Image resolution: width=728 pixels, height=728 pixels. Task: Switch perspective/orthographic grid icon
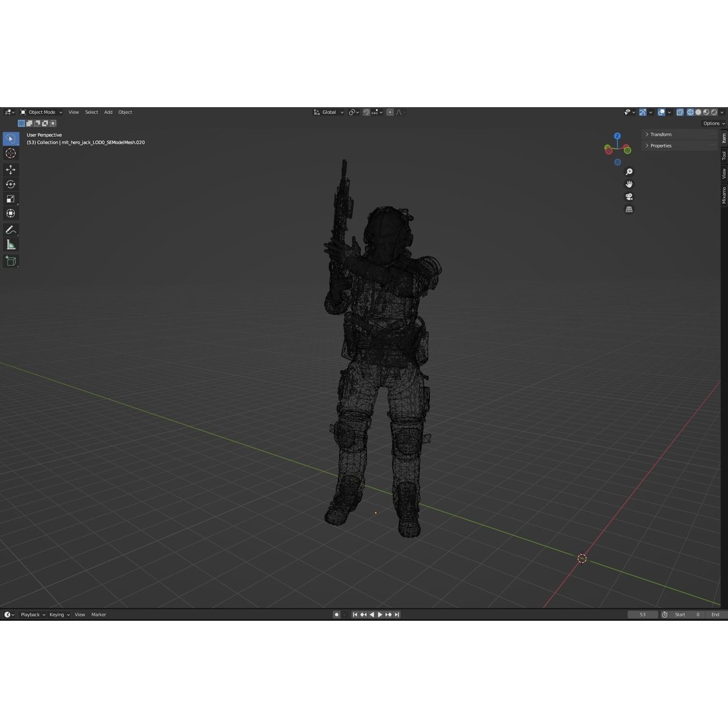tap(629, 210)
